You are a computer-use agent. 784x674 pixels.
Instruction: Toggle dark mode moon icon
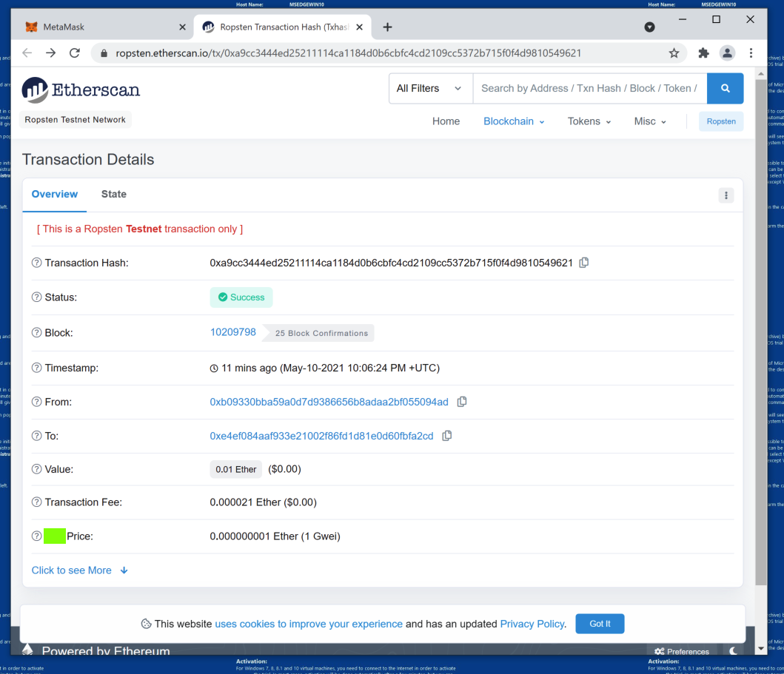pyautogui.click(x=734, y=650)
